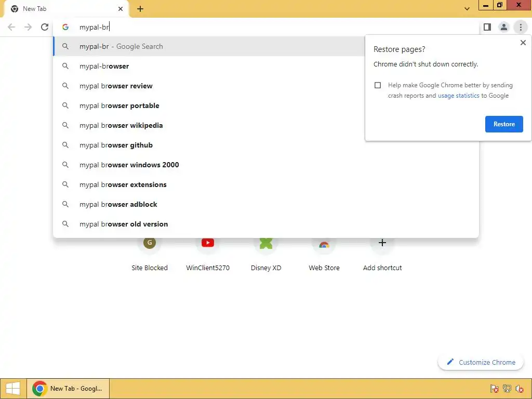This screenshot has height=399, width=532.
Task: Open the side panel icon
Action: pyautogui.click(x=487, y=27)
